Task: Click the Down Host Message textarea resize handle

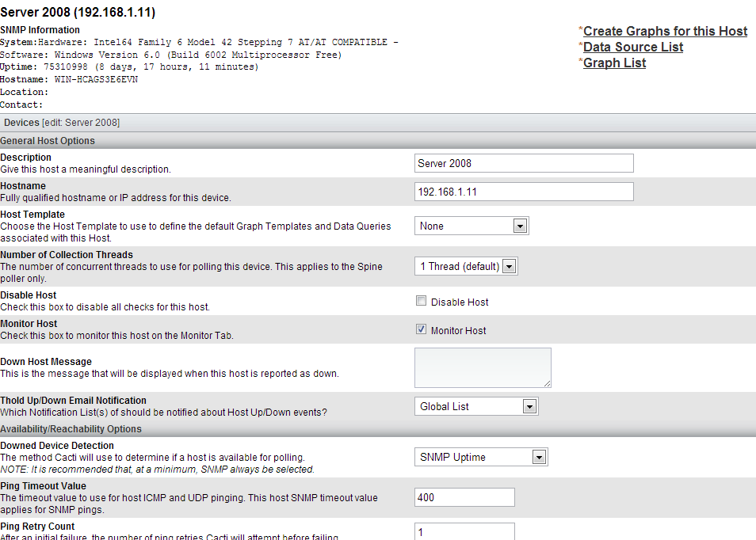Action: (x=548, y=384)
